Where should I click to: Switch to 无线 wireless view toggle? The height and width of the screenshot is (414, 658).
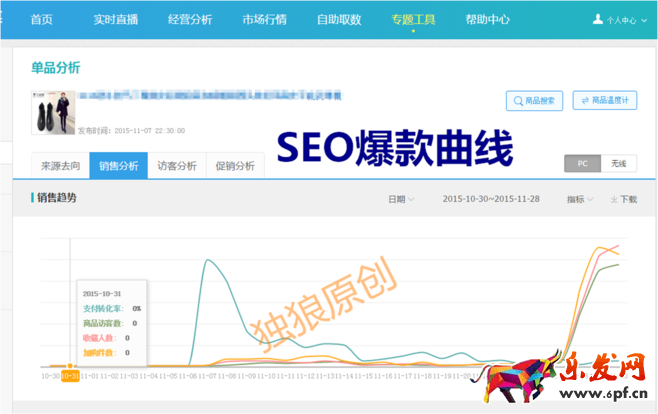tap(618, 164)
